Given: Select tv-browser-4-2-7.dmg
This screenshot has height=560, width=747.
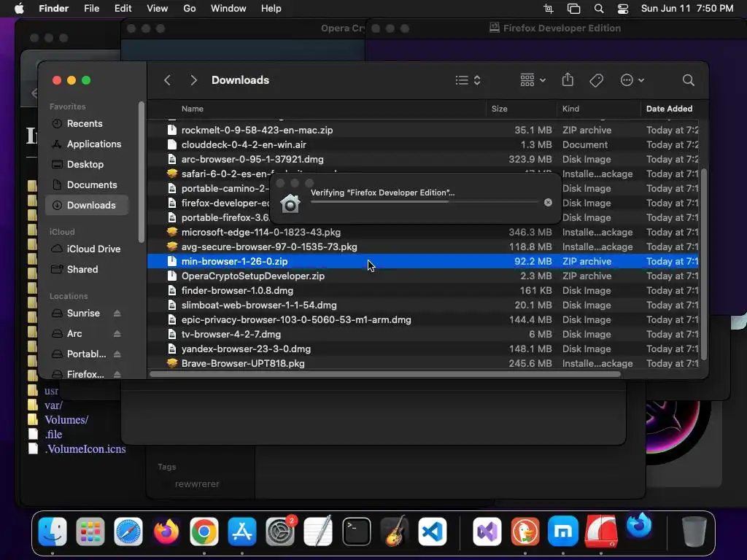Looking at the screenshot, I should [423, 334].
